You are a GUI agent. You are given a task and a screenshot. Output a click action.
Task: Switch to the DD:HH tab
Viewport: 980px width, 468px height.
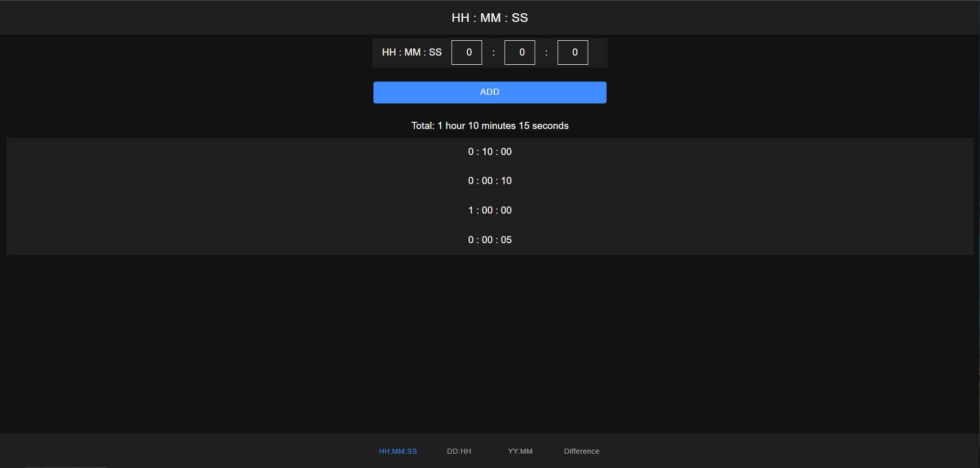pyautogui.click(x=459, y=451)
